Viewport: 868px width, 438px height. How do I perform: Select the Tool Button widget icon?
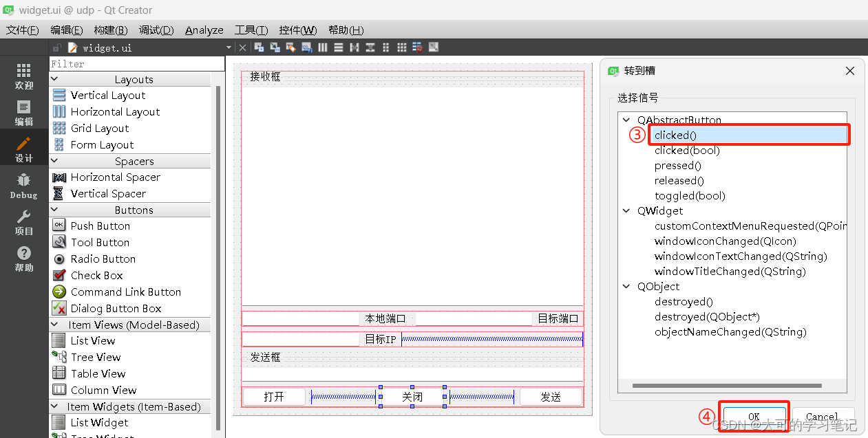point(59,242)
